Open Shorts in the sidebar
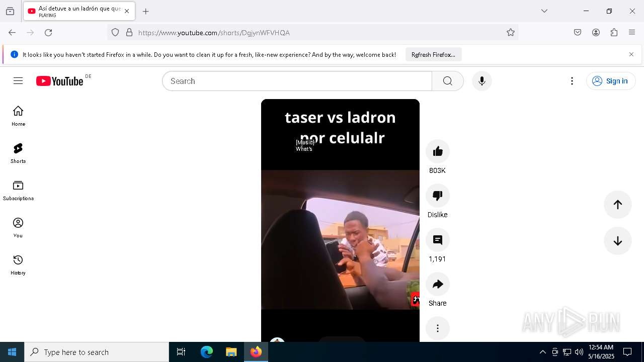644x362 pixels. pyautogui.click(x=18, y=153)
